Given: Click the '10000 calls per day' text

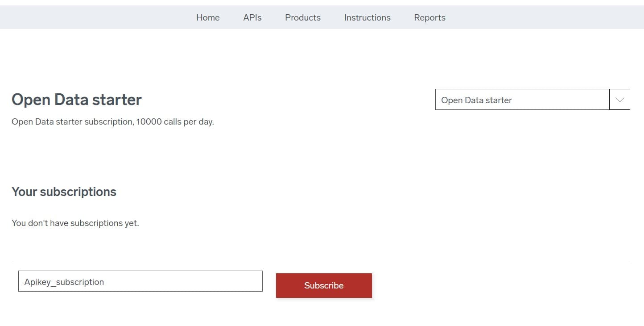Looking at the screenshot, I should point(175,122).
